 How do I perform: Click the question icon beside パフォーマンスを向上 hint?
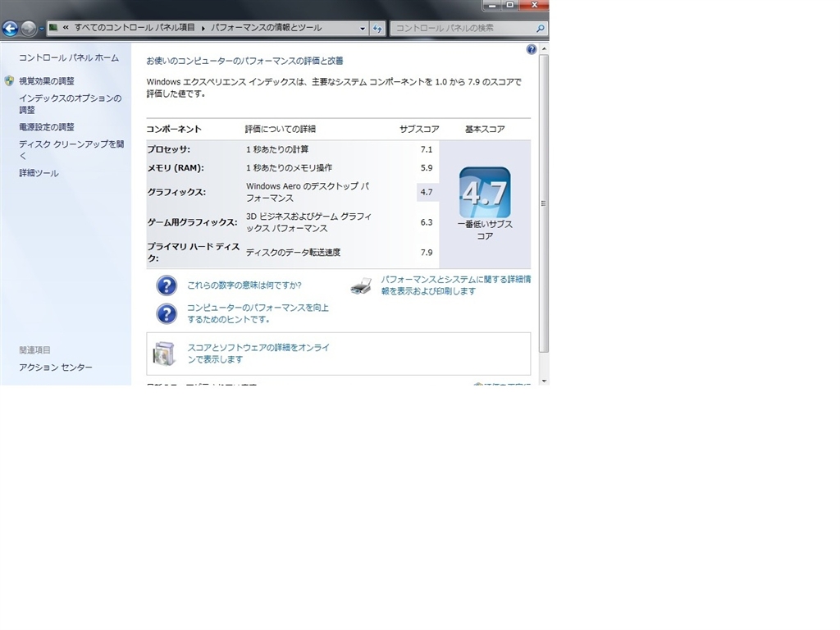tap(167, 314)
